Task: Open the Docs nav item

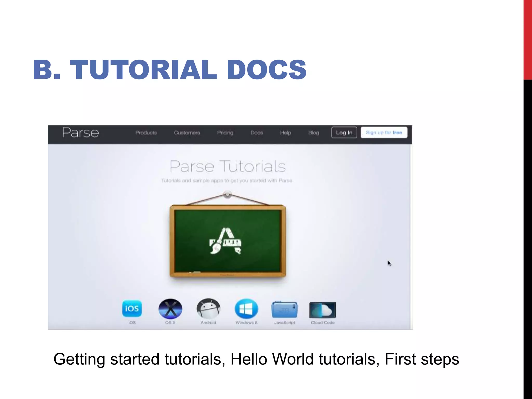Action: coord(257,133)
